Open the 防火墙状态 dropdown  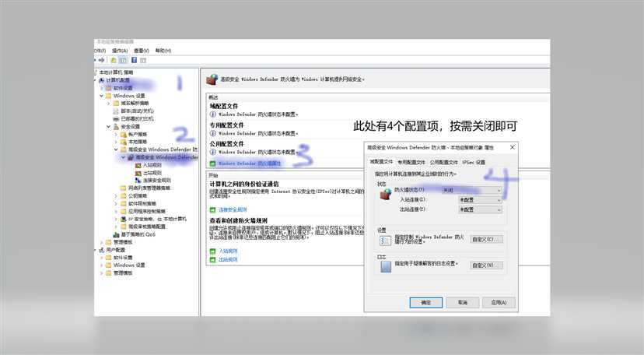pos(471,190)
